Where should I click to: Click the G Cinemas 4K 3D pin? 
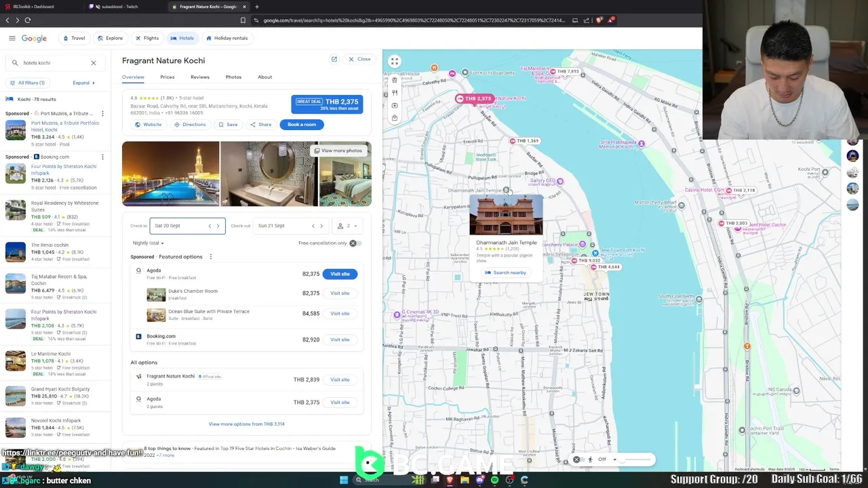(397, 314)
